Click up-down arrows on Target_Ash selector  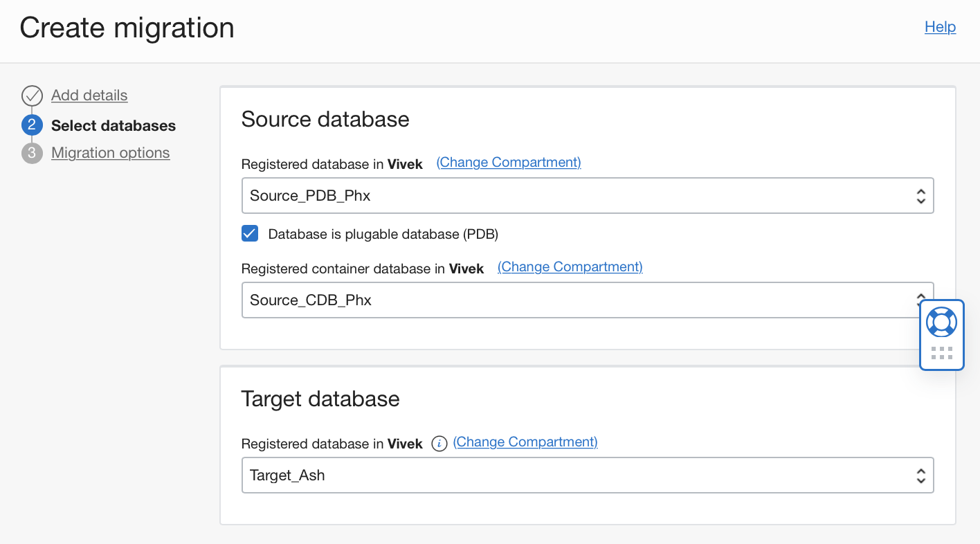coord(921,475)
